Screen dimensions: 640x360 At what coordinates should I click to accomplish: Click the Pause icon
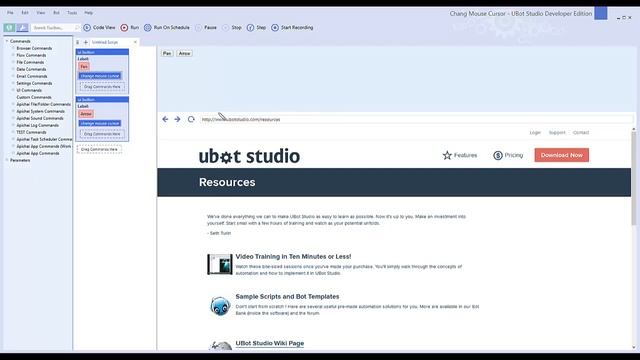coord(198,27)
